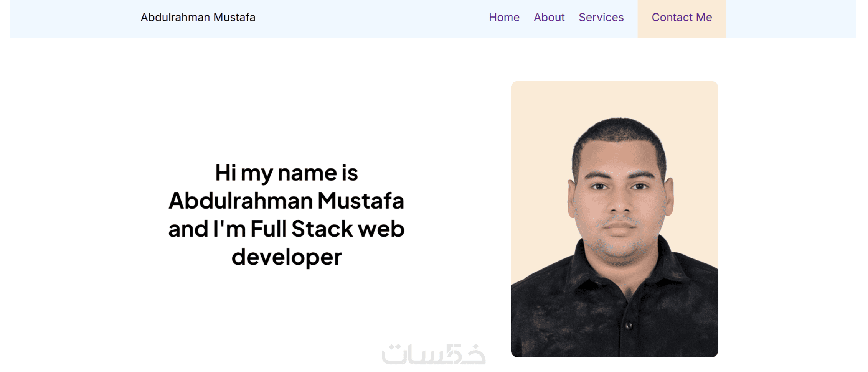Click the Arabic Khamsat watermark logo
This screenshot has width=868, height=372.
pos(434,354)
